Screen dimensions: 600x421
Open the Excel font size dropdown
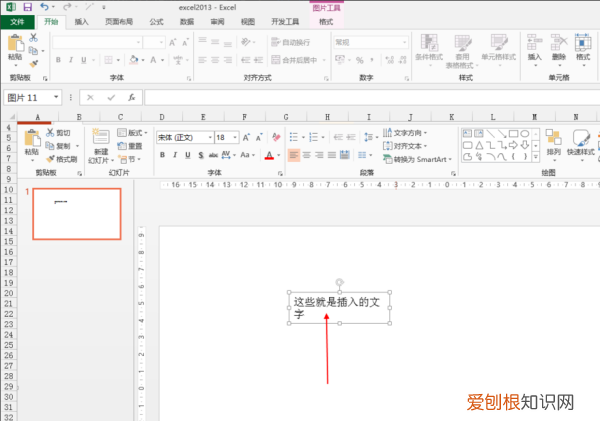point(161,42)
